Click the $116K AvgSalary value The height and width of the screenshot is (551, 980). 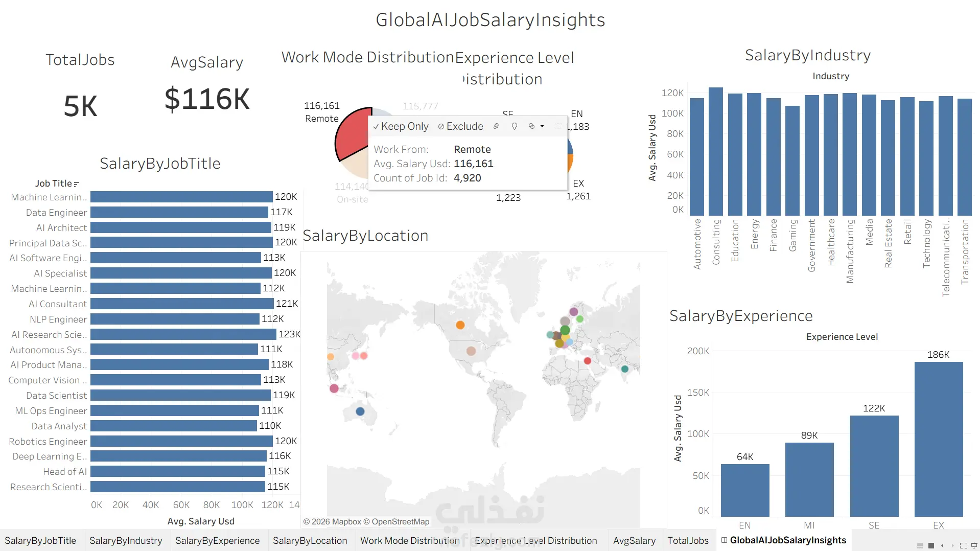coord(207,99)
